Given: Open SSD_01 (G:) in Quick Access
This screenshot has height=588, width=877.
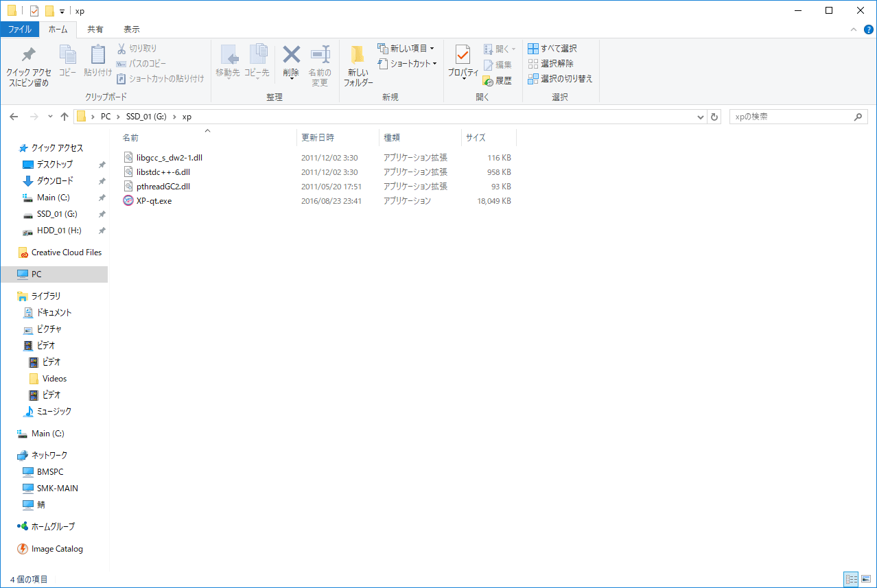Looking at the screenshot, I should (x=56, y=214).
